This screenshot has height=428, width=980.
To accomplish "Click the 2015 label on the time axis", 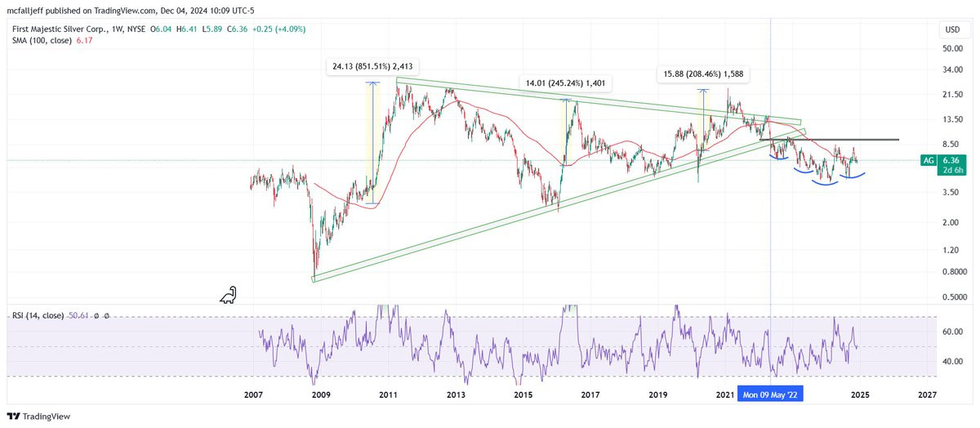I will click(x=523, y=395).
